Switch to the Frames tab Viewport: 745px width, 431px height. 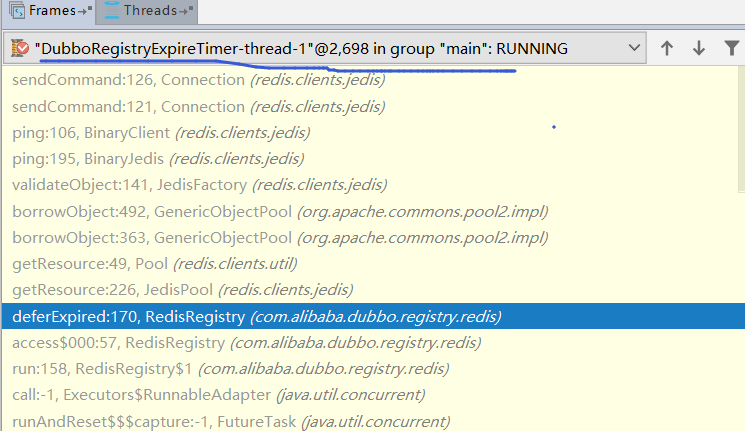49,10
